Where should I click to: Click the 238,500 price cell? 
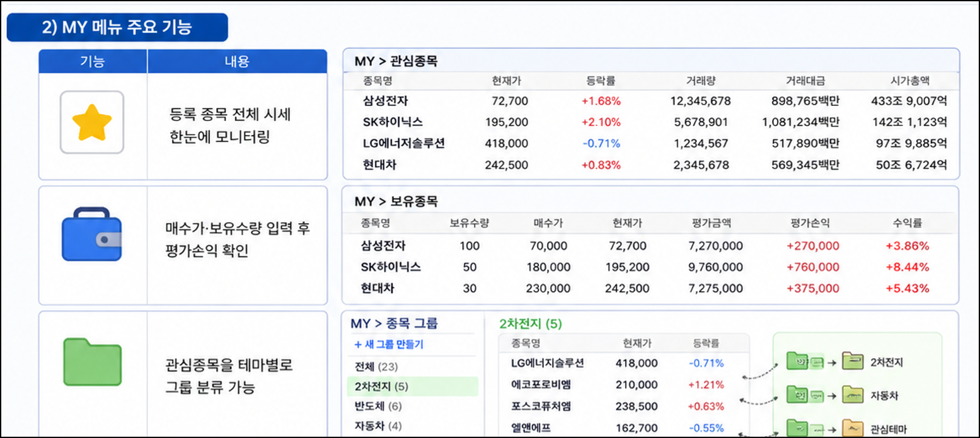(x=637, y=406)
